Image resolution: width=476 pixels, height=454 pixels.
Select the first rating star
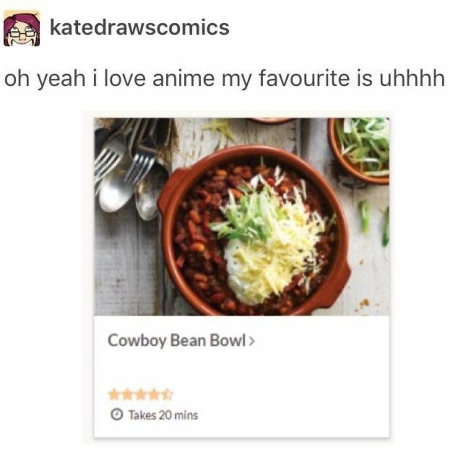tap(115, 395)
